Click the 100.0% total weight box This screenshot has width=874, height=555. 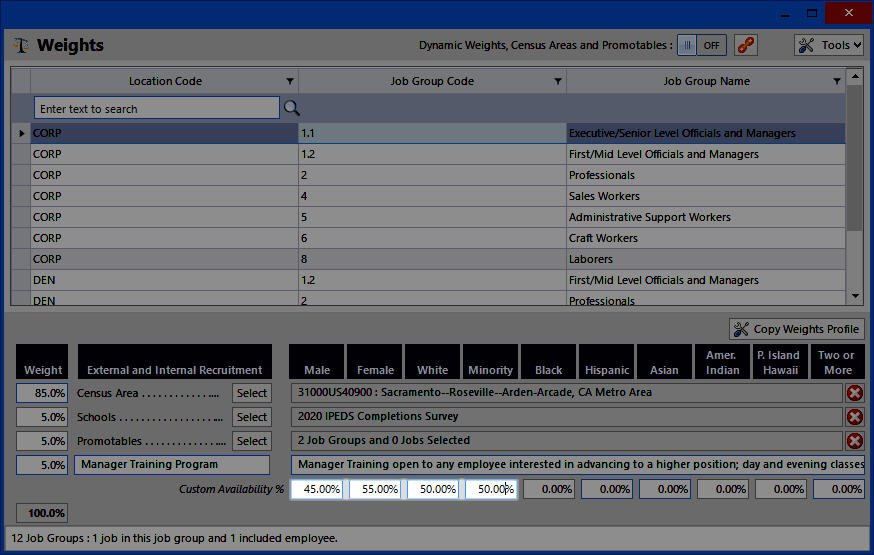(x=42, y=513)
